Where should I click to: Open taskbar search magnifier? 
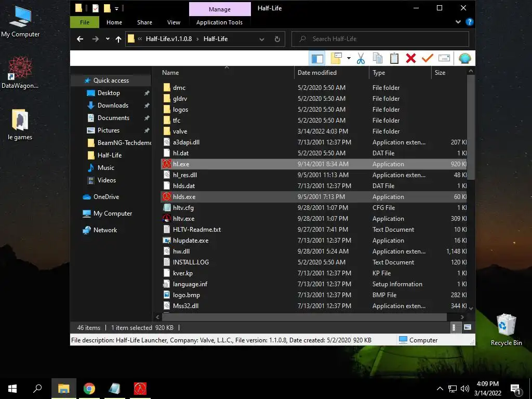click(x=37, y=389)
